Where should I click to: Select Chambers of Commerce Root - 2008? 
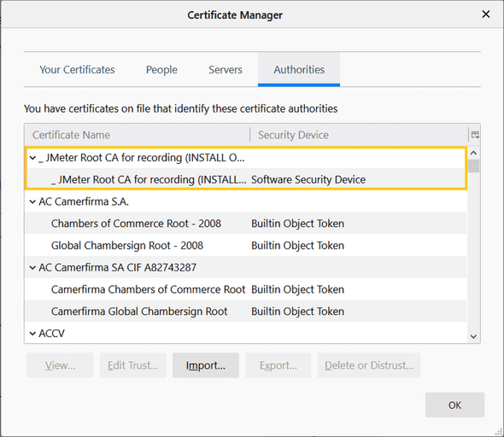coord(246,224)
